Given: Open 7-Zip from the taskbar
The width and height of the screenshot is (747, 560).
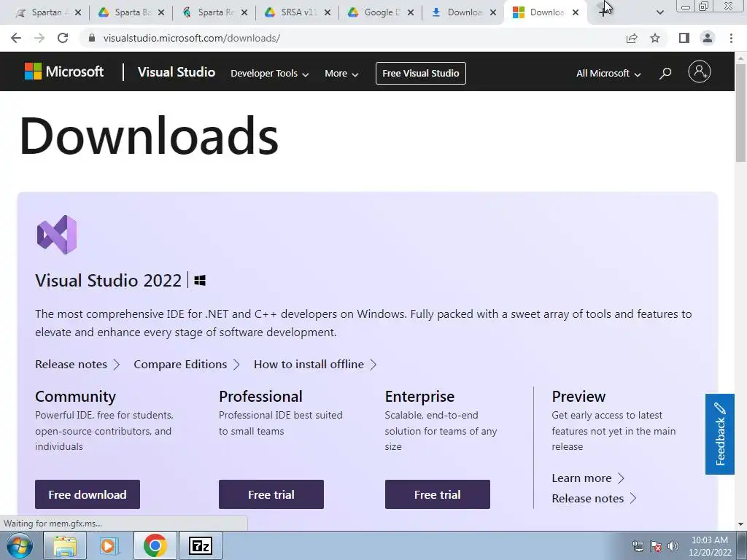Looking at the screenshot, I should pyautogui.click(x=201, y=545).
